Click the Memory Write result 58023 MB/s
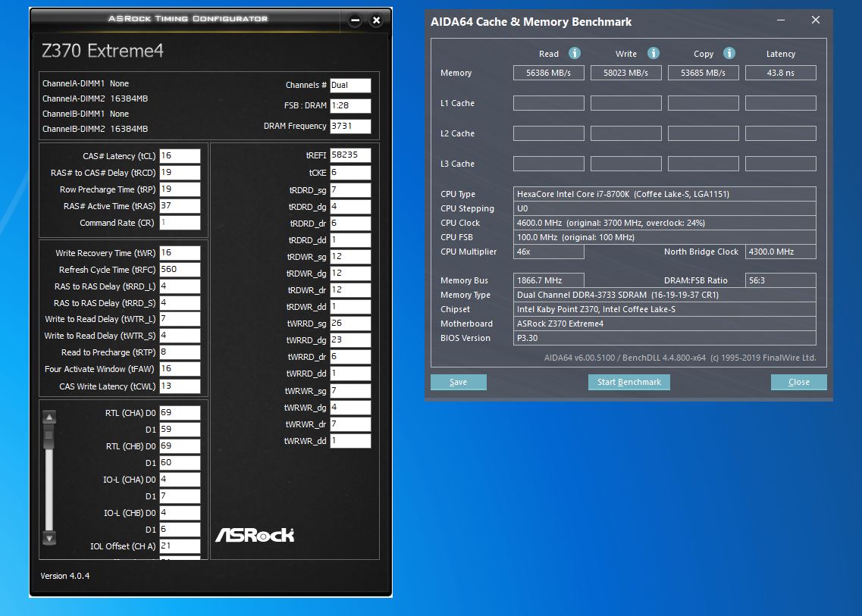Screen dimensions: 862x616 625,73
